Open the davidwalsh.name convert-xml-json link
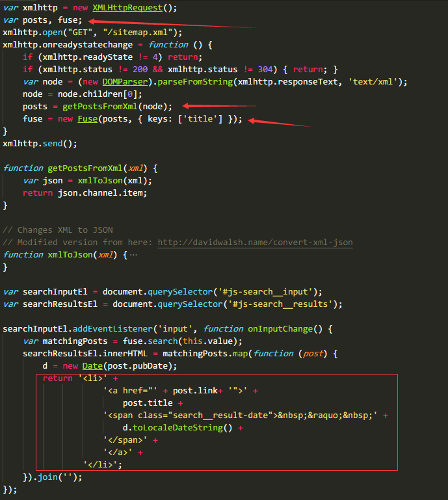This screenshot has height=500, width=448. [x=255, y=243]
